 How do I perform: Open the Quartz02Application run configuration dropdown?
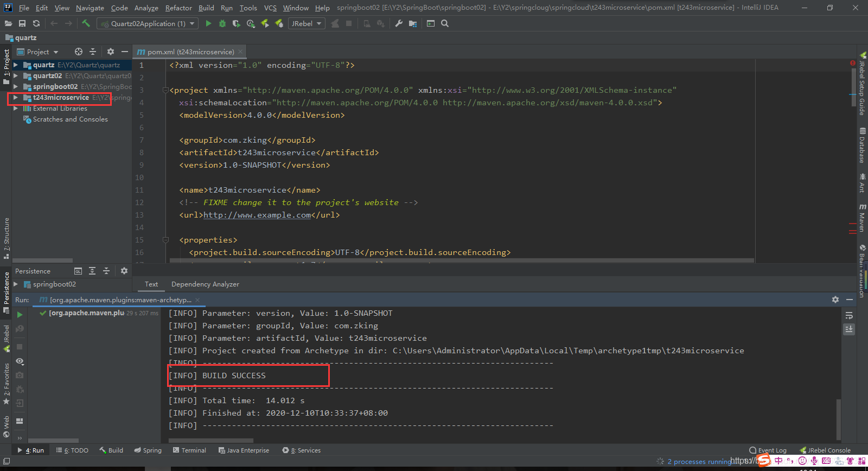(x=146, y=23)
